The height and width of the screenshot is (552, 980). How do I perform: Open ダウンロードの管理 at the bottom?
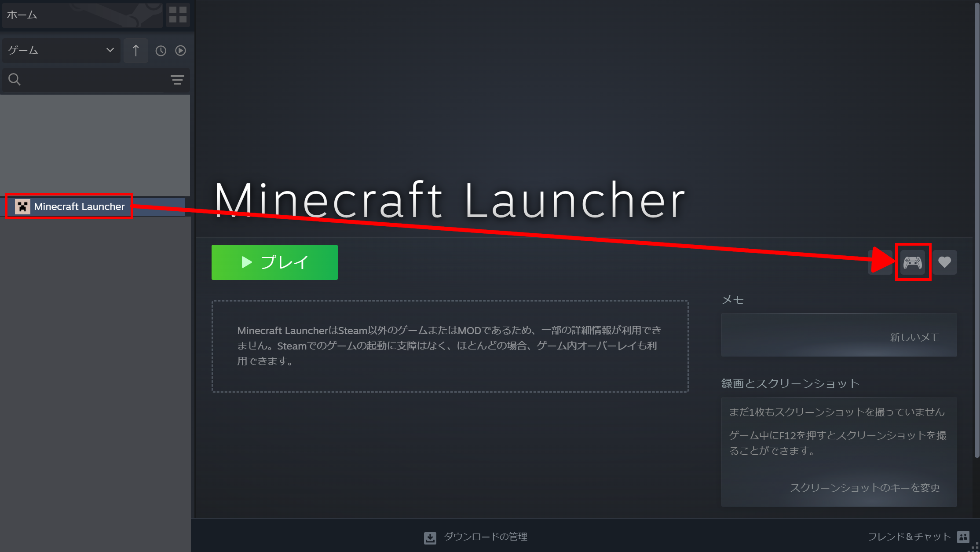tap(486, 537)
